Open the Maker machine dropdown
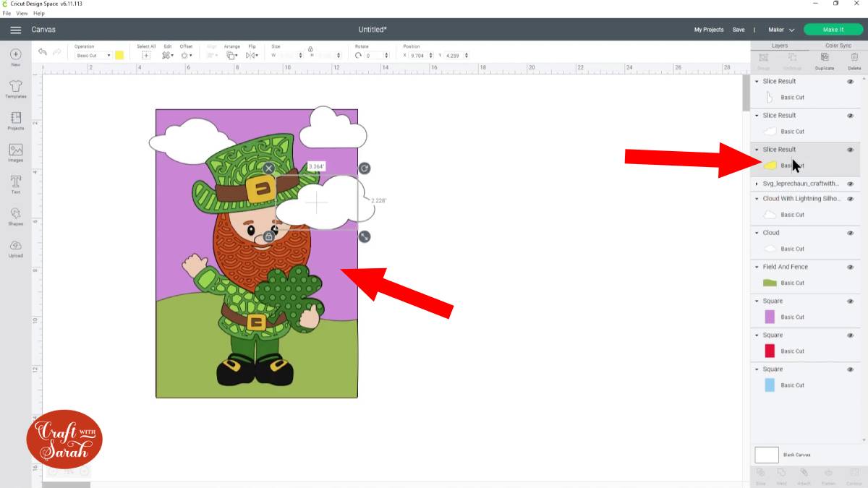 (x=781, y=30)
